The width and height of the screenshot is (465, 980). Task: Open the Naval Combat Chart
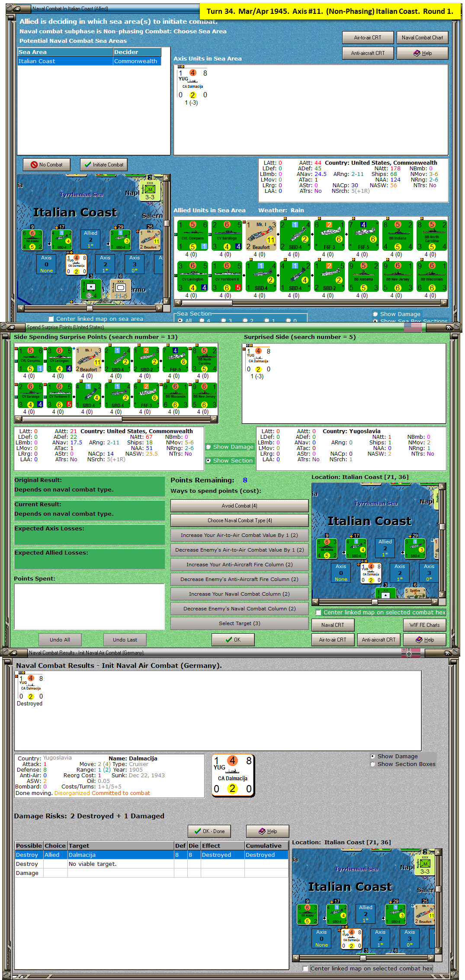coord(422,38)
